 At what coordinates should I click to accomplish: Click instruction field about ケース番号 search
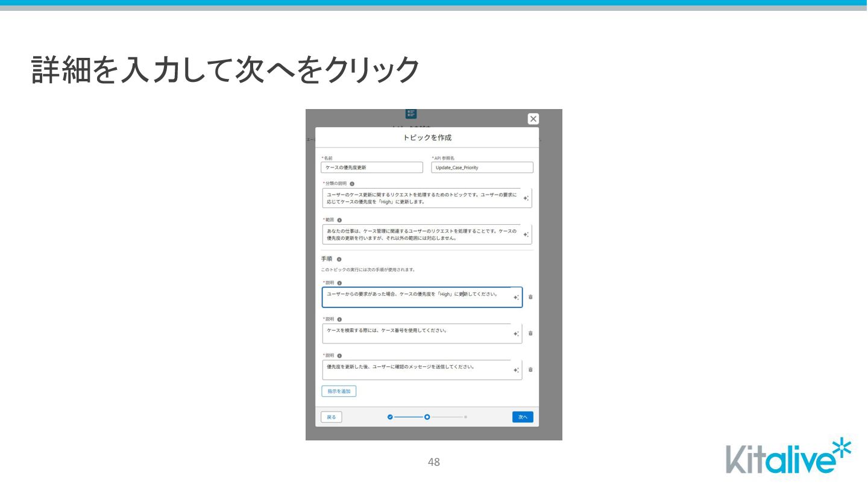pyautogui.click(x=422, y=333)
